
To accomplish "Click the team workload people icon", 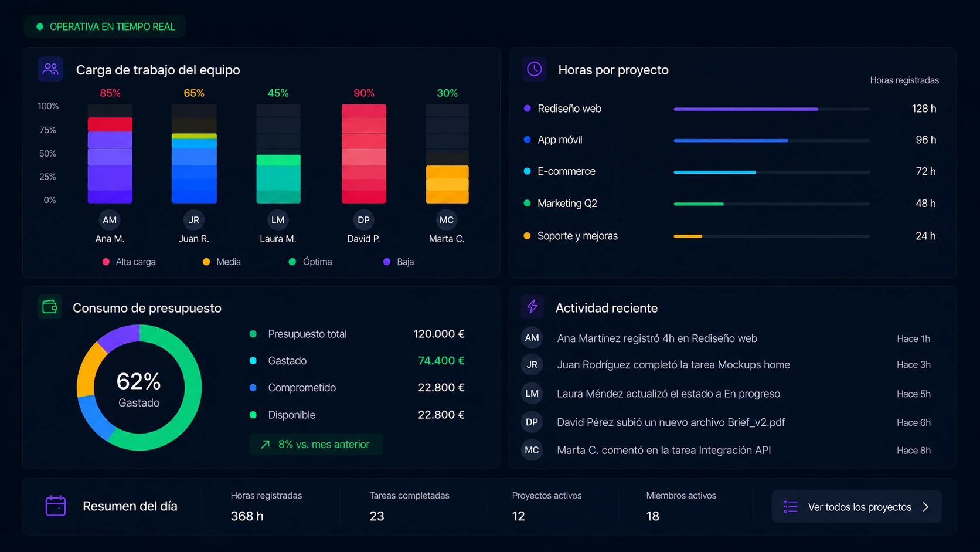I will (x=51, y=69).
